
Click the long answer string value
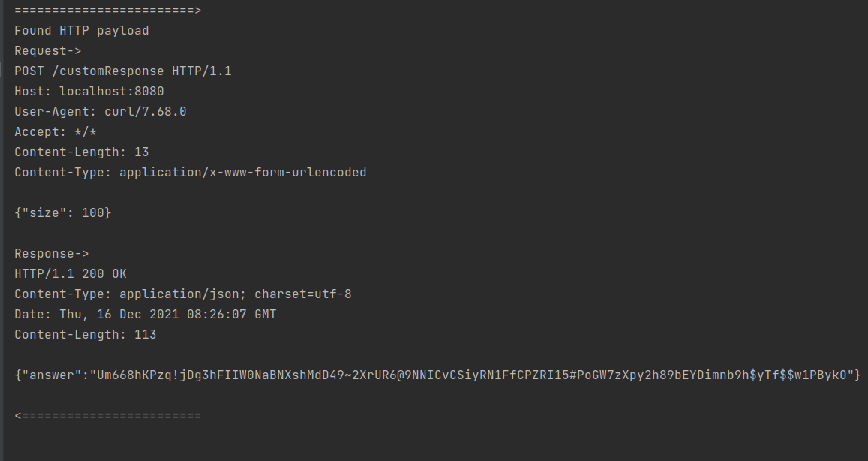[472, 375]
